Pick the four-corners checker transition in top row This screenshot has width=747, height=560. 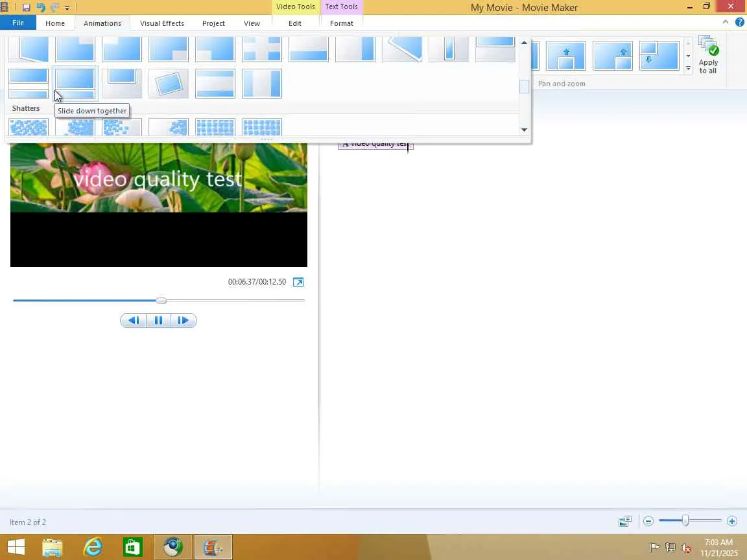262,49
